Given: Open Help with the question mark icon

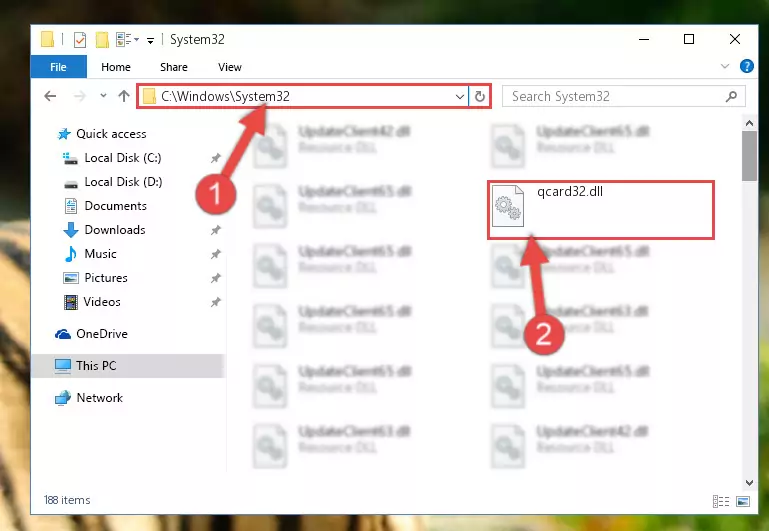Looking at the screenshot, I should point(746,66).
